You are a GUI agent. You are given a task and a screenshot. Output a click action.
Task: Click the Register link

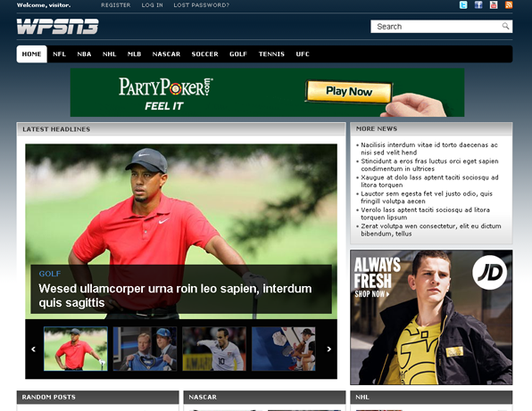click(x=116, y=5)
